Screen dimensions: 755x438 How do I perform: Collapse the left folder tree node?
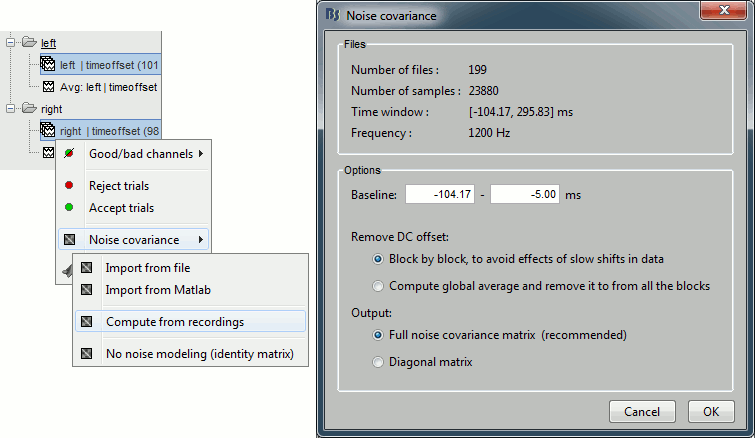10,43
